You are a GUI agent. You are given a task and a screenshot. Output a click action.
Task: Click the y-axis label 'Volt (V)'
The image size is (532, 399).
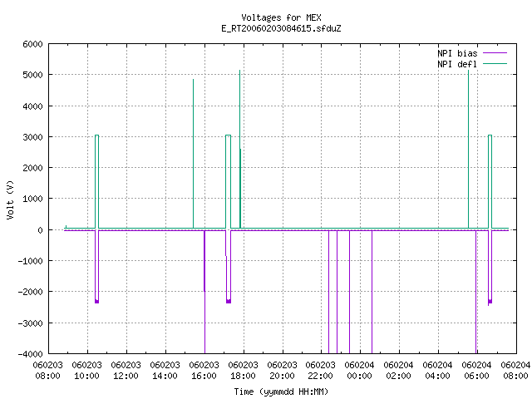(x=10, y=199)
